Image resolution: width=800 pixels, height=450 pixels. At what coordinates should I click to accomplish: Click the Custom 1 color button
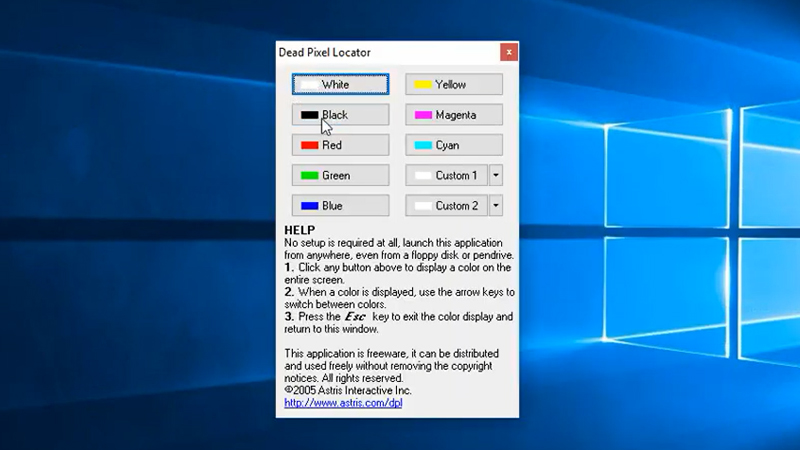(446, 176)
